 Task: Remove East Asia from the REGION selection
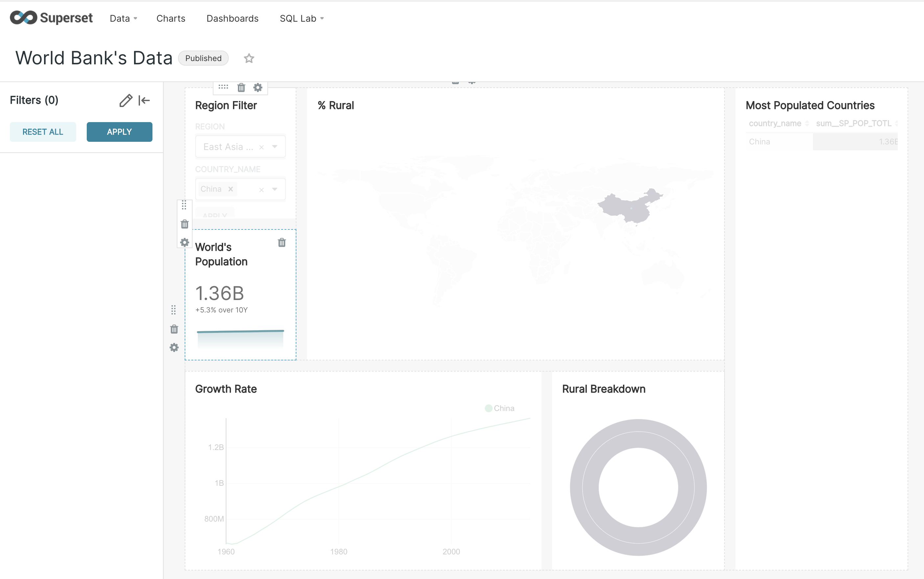click(x=262, y=147)
